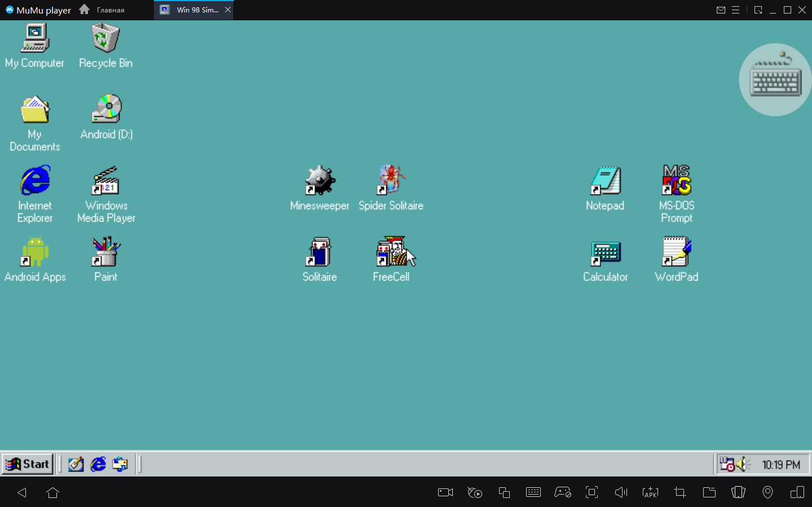
Task: Click the screen recorder camera icon
Action: coord(445,492)
